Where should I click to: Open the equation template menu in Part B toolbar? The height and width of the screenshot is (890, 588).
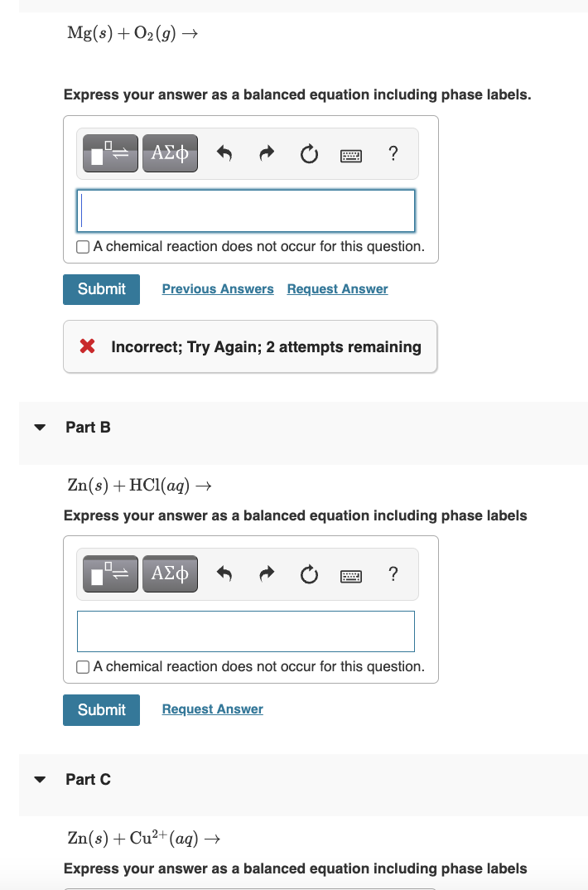[109, 573]
